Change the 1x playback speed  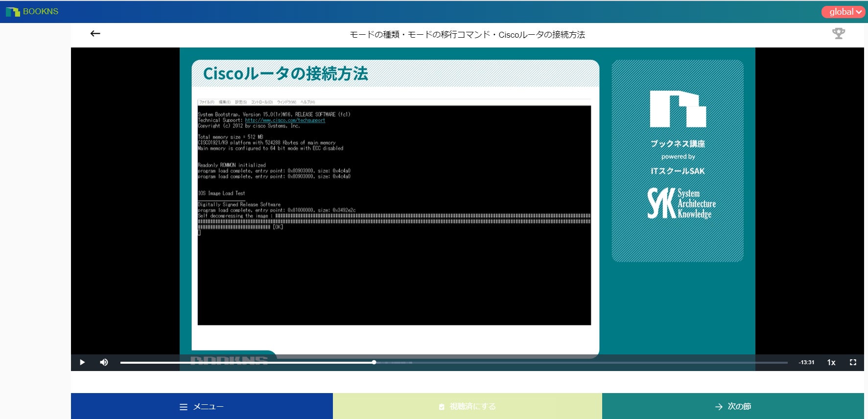coord(831,362)
